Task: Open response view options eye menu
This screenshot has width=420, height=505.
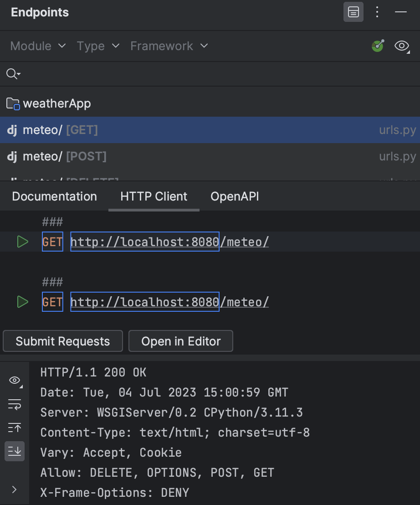Action: [14, 380]
